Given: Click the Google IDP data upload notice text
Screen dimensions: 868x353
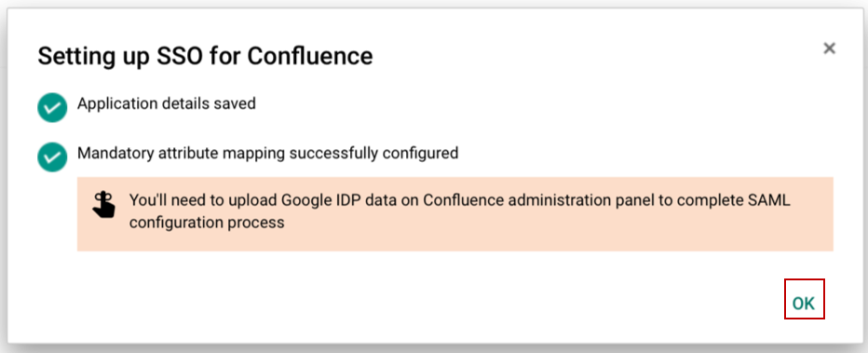Looking at the screenshot, I should pos(459,211).
